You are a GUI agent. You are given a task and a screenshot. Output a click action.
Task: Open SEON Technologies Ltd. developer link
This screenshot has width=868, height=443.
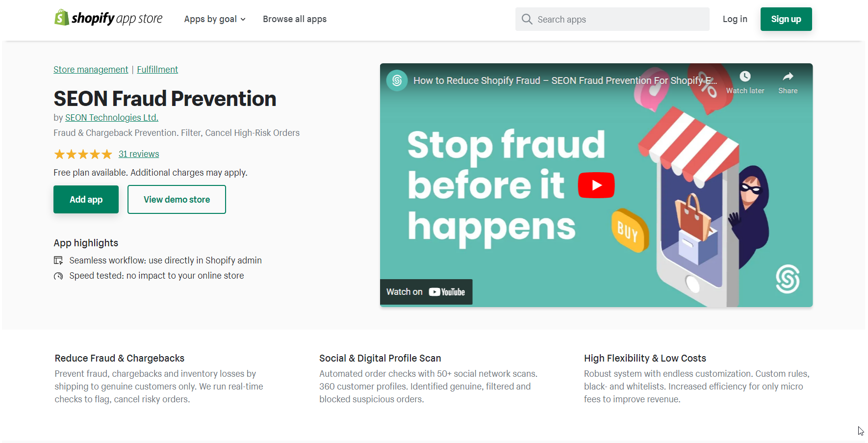click(112, 118)
